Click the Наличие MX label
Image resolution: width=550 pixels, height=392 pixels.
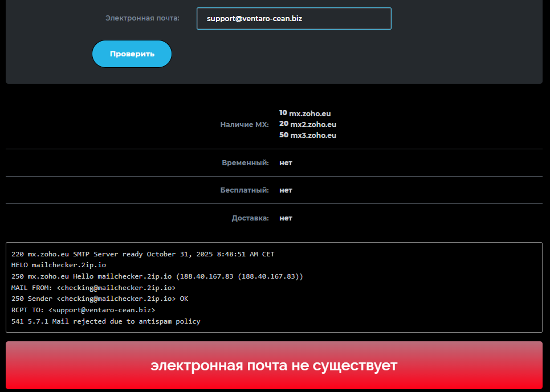245,124
